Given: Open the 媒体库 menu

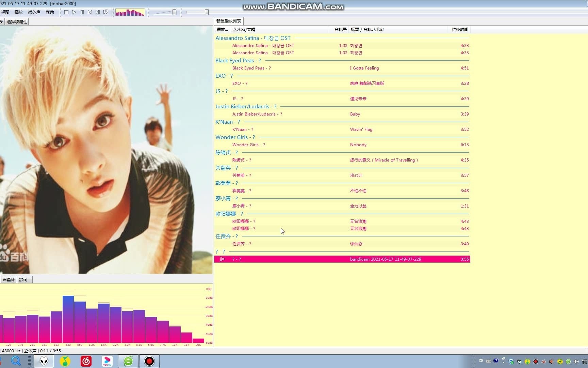Looking at the screenshot, I should [34, 12].
